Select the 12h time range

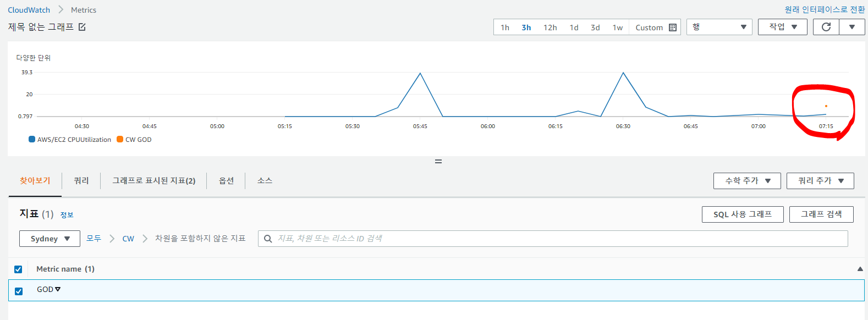[550, 27]
